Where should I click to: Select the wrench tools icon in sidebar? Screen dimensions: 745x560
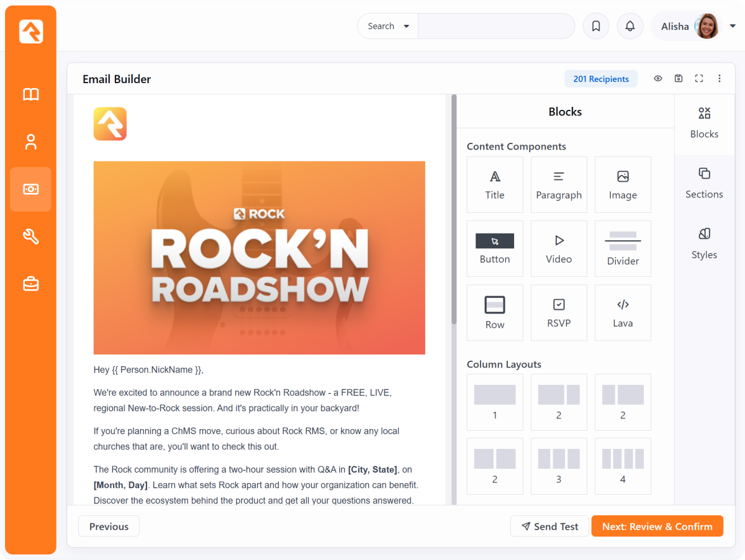(x=31, y=237)
